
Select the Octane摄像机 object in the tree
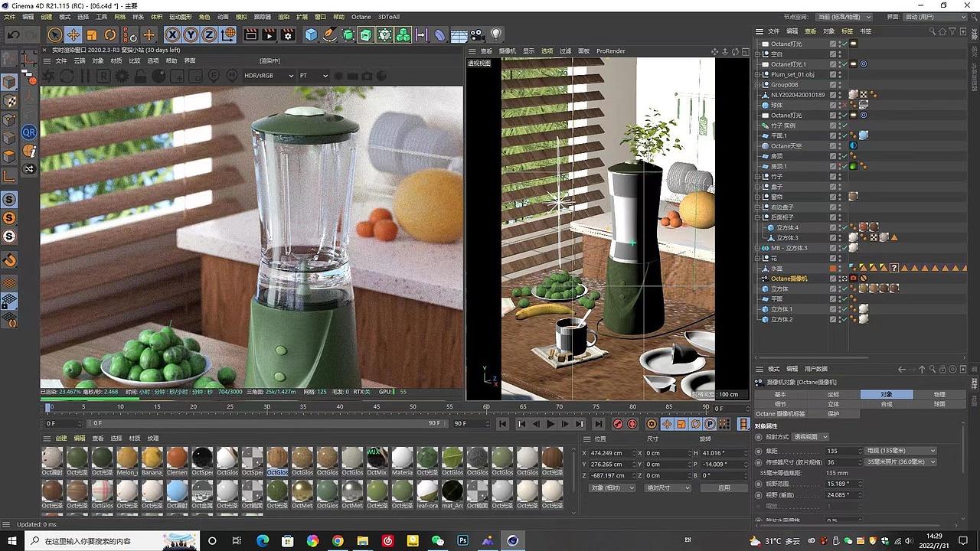tap(789, 279)
